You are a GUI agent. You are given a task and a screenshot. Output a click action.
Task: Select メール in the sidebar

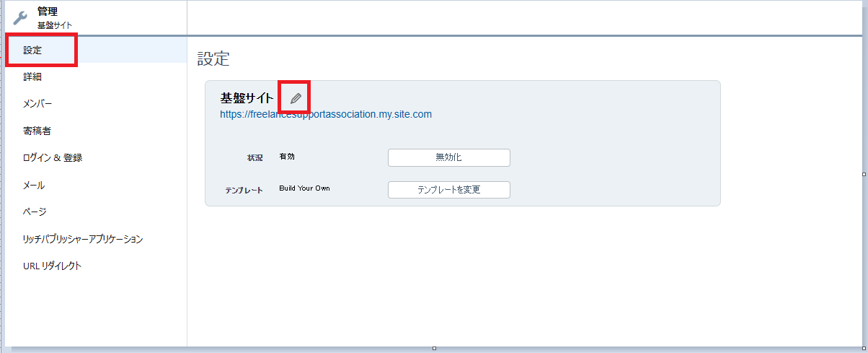pos(34,185)
